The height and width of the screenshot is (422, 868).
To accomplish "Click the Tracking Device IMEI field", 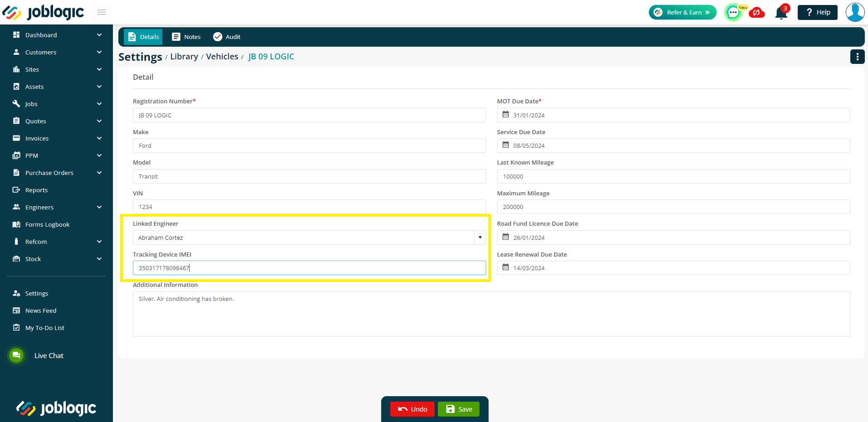I will [309, 268].
